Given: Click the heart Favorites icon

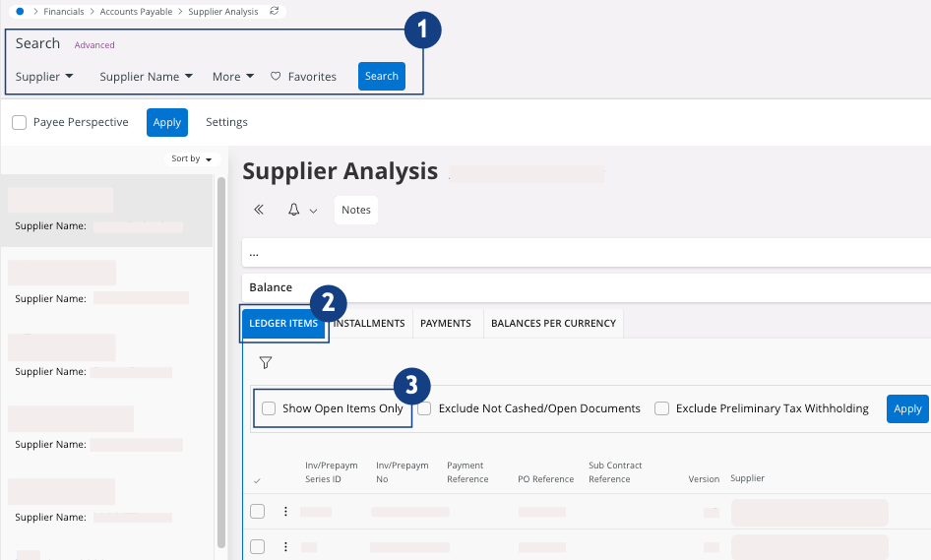Looking at the screenshot, I should point(276,77).
